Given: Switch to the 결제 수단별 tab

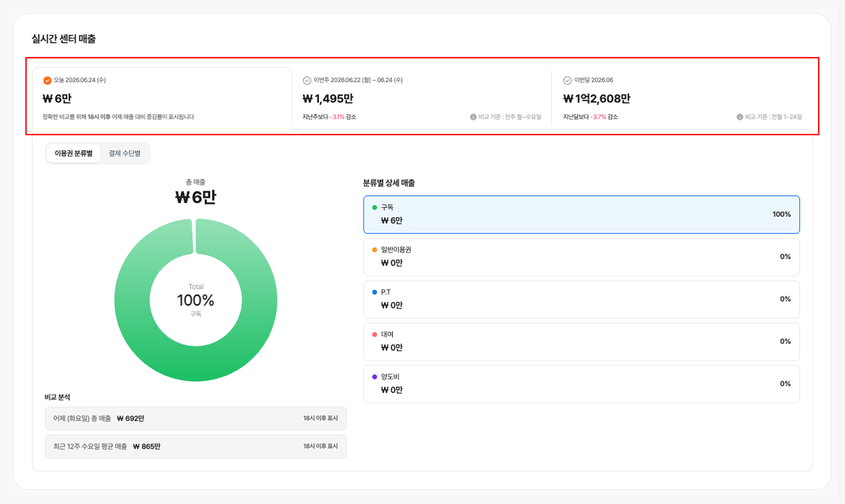Looking at the screenshot, I should point(125,153).
